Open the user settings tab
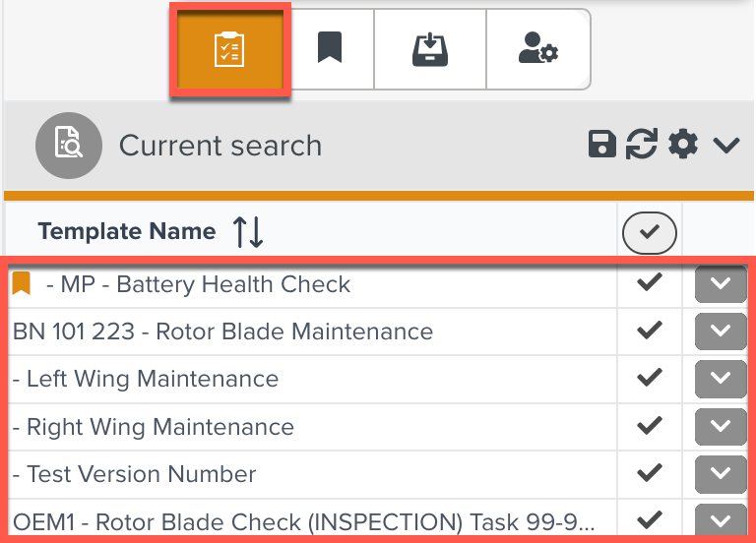Viewport: 756px width, 543px height. click(x=537, y=49)
